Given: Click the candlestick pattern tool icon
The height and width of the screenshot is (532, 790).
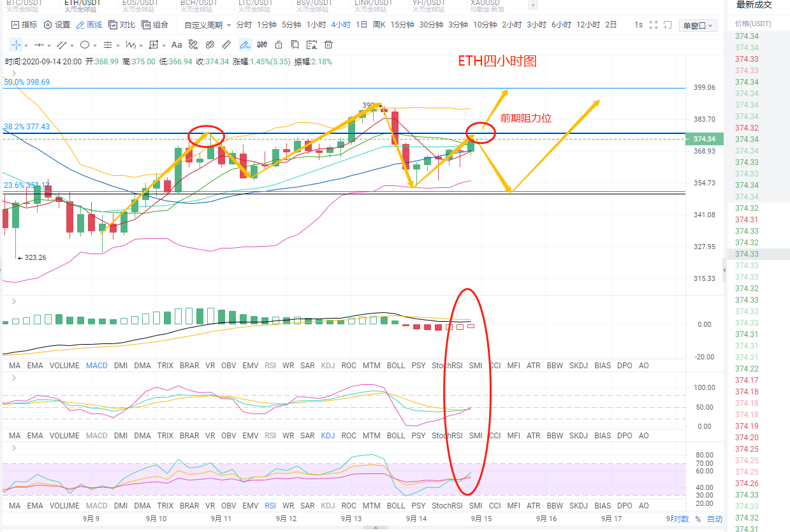Looking at the screenshot, I should (x=262, y=45).
